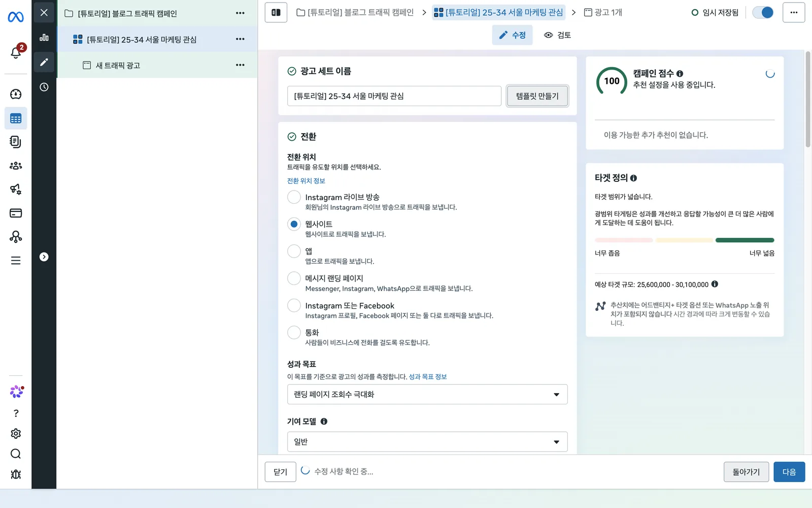Open 기여 모델 일반 dropdown
The height and width of the screenshot is (508, 812).
click(427, 442)
